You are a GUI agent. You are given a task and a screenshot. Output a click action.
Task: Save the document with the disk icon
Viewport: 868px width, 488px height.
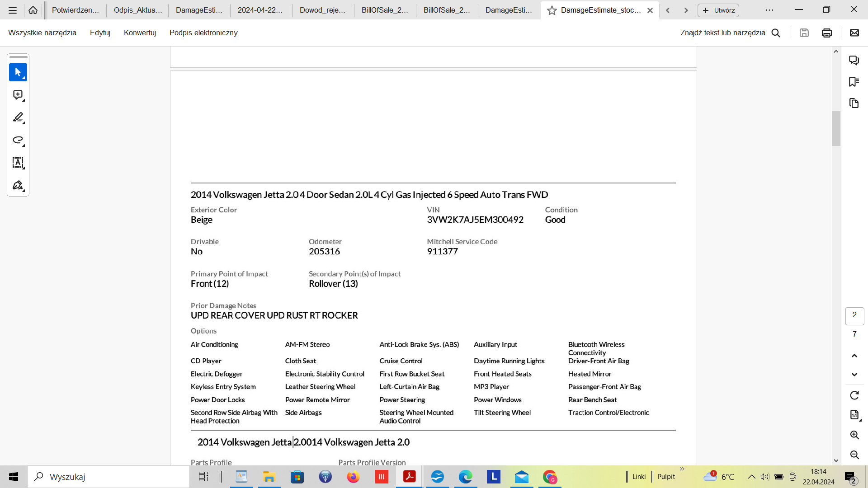tap(804, 33)
